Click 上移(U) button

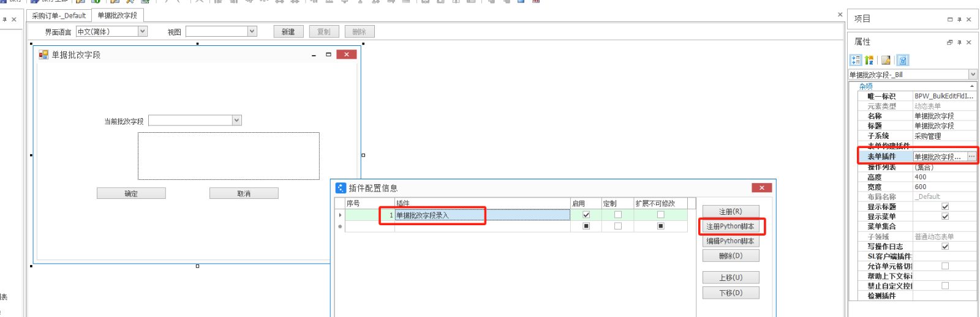point(731,278)
